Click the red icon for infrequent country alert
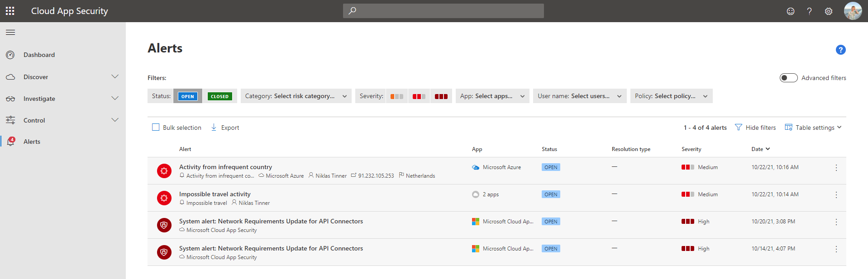 164,171
